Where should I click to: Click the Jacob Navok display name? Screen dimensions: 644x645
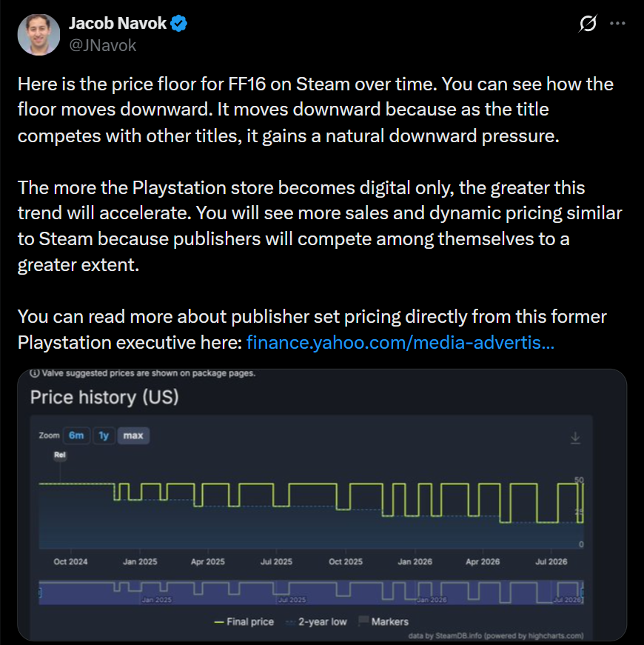click(x=118, y=24)
